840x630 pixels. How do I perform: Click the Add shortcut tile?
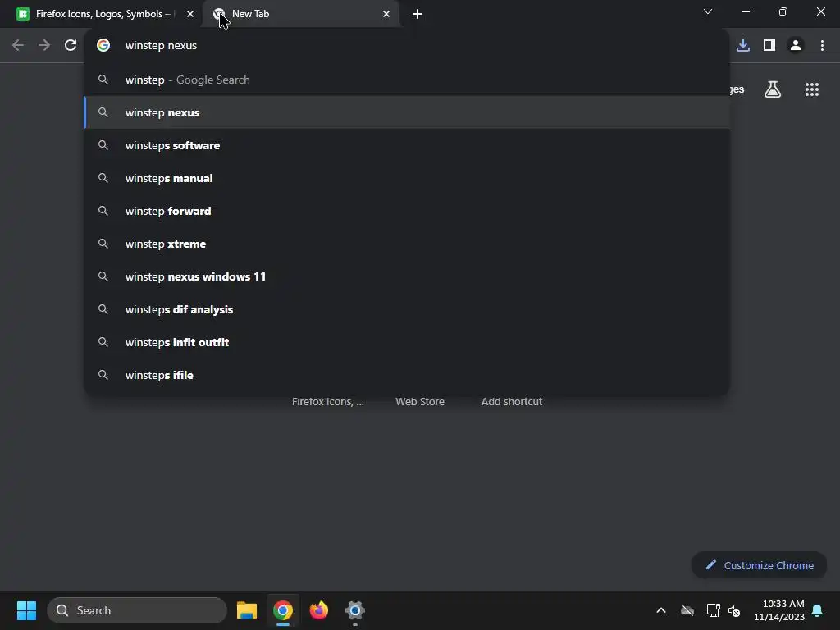click(512, 402)
